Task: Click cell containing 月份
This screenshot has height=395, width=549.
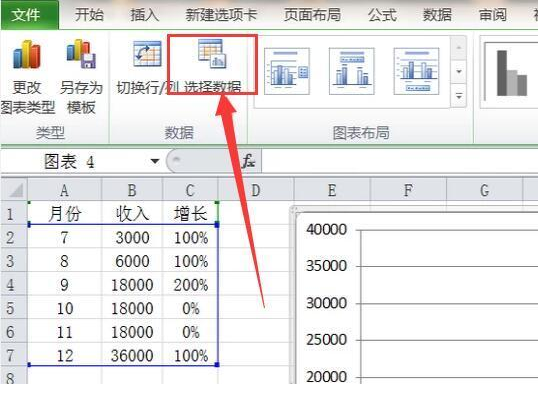Action: pos(64,213)
